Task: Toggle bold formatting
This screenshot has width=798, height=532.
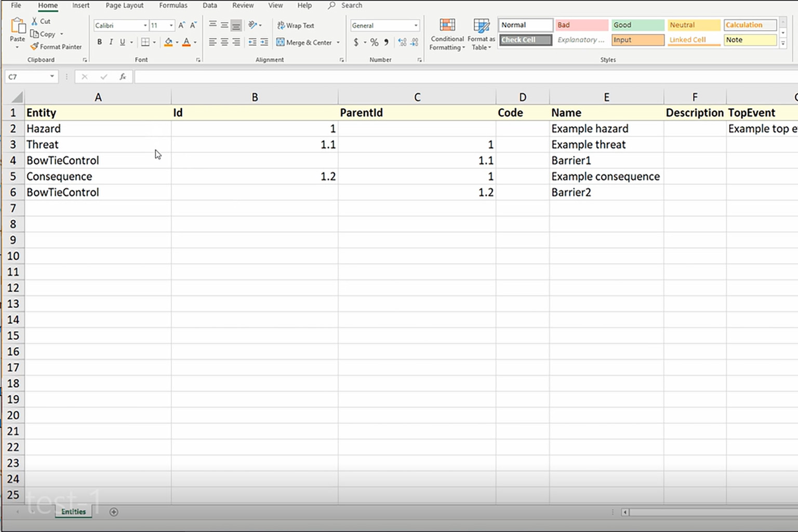Action: coord(99,42)
